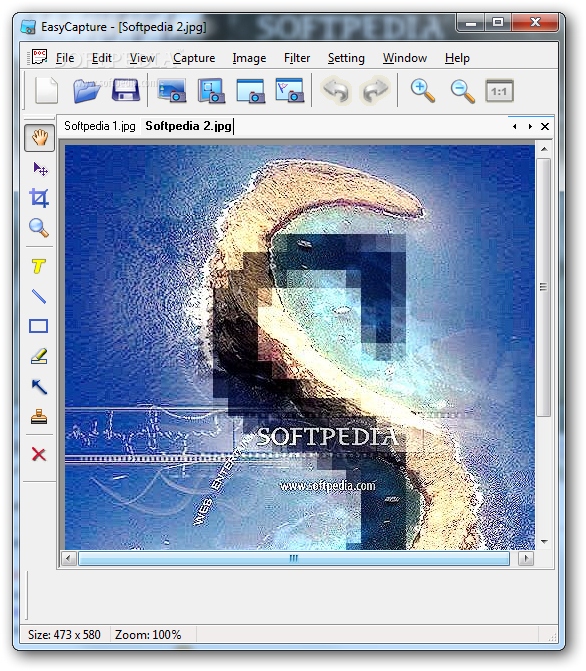This screenshot has width=586, height=671.
Task: Click the EasyCapture title bar icon
Action: (x=28, y=27)
